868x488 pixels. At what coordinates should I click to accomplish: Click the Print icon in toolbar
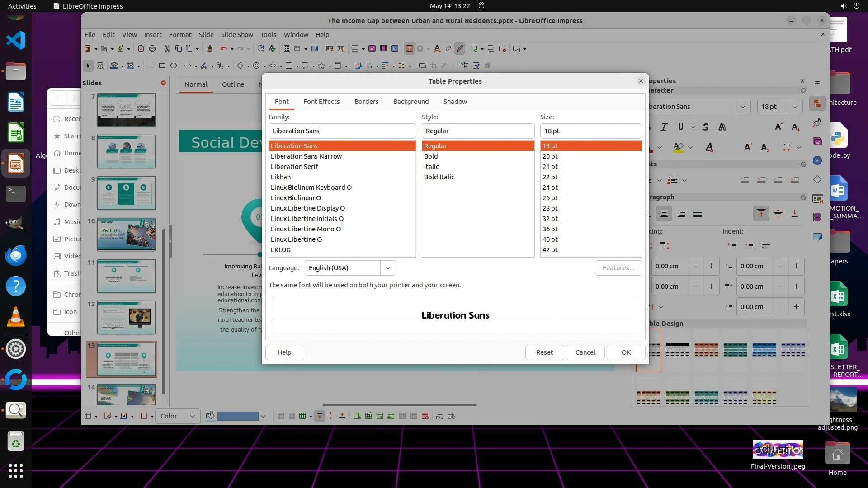coord(152,49)
